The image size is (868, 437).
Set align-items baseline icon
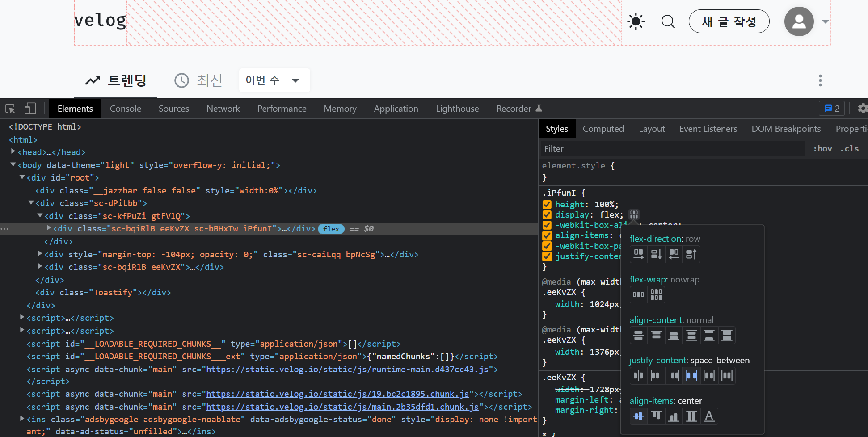point(709,416)
